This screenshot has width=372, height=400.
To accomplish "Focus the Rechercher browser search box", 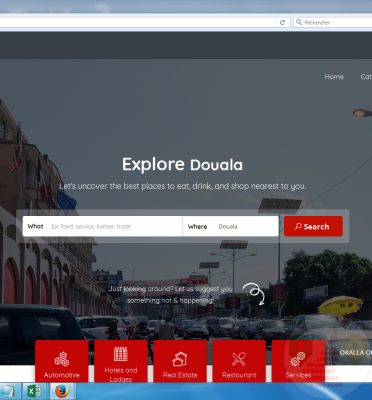I will (x=332, y=22).
